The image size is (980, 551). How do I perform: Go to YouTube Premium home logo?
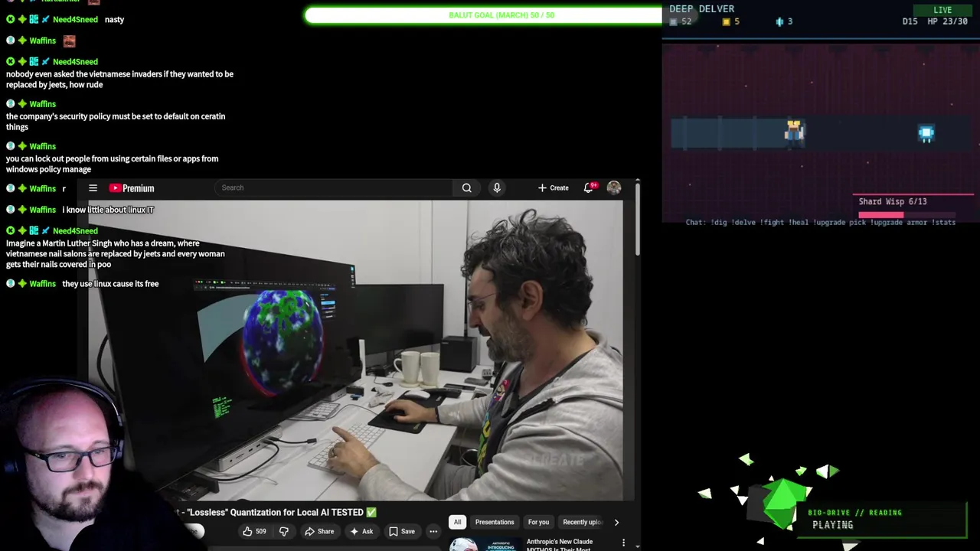click(x=132, y=188)
